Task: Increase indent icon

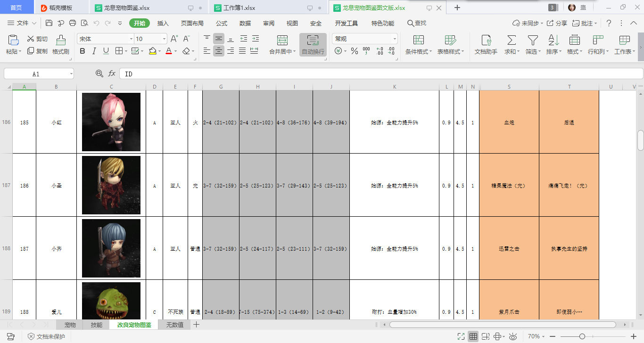Action: (256, 39)
